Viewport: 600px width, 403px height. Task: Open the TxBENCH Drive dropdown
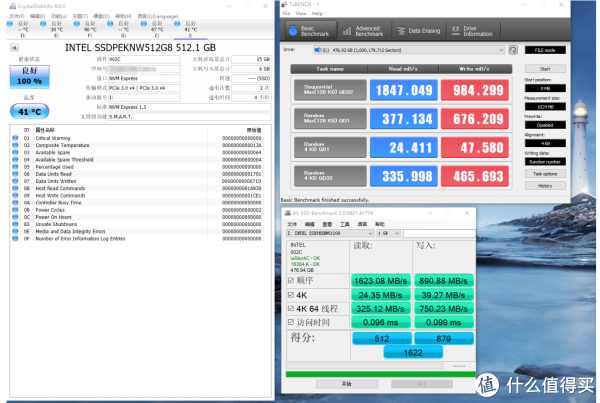[409, 50]
